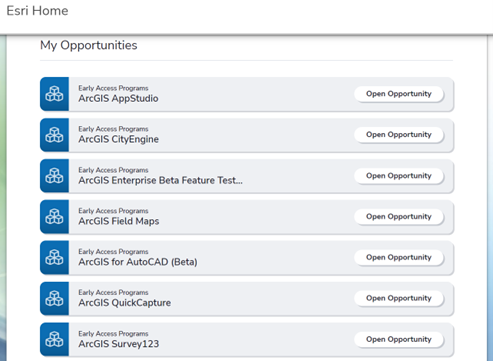493x361 pixels.
Task: Click Early Access Programs label above ArcGIS Field Maps
Action: pyautogui.click(x=113, y=211)
